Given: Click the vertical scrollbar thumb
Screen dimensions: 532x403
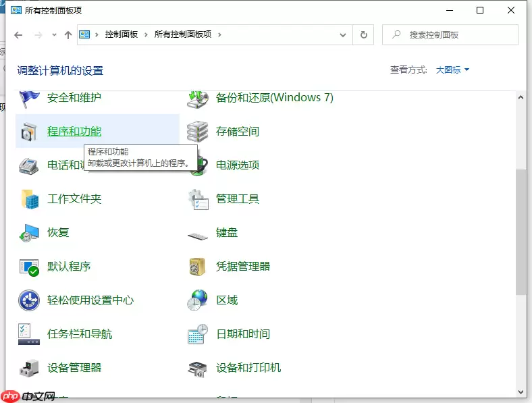Looking at the screenshot, I should 521,232.
